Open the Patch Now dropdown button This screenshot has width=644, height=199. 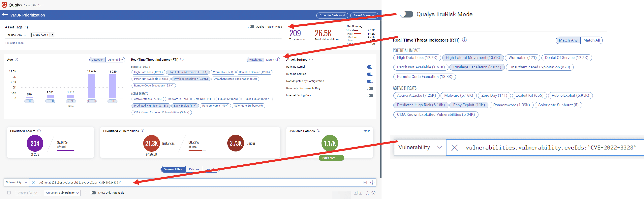tap(331, 158)
